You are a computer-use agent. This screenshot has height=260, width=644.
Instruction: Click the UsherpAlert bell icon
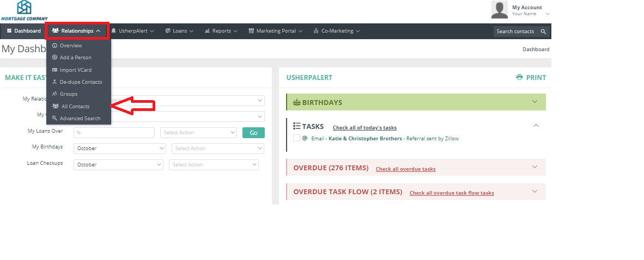114,31
